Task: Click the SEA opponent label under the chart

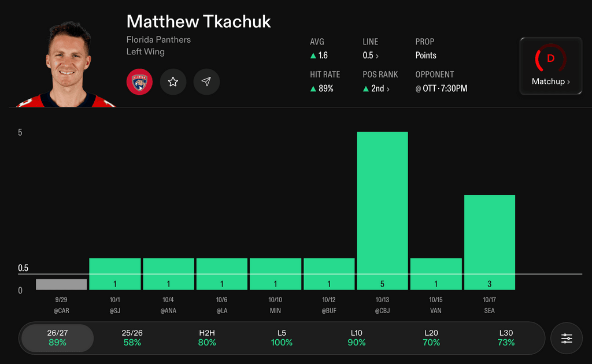Action: coord(489,311)
